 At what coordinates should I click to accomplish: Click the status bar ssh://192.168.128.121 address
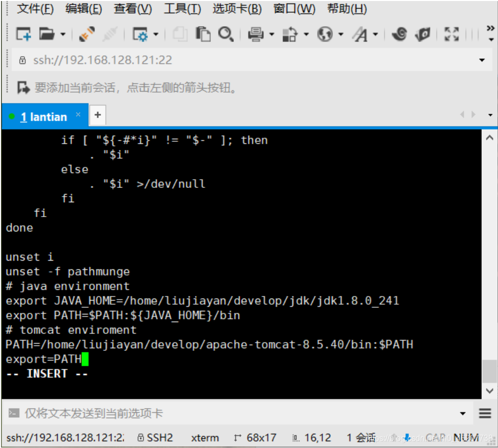coord(65,438)
